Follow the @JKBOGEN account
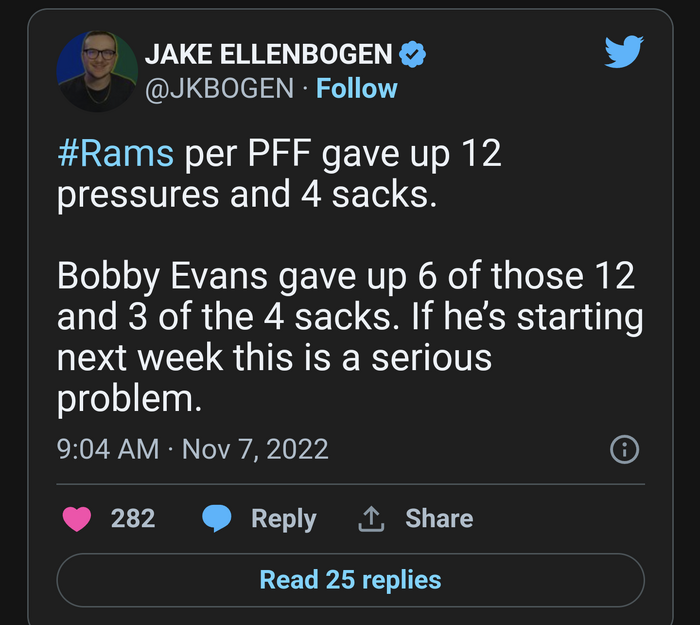The width and height of the screenshot is (700, 625). pos(356,88)
